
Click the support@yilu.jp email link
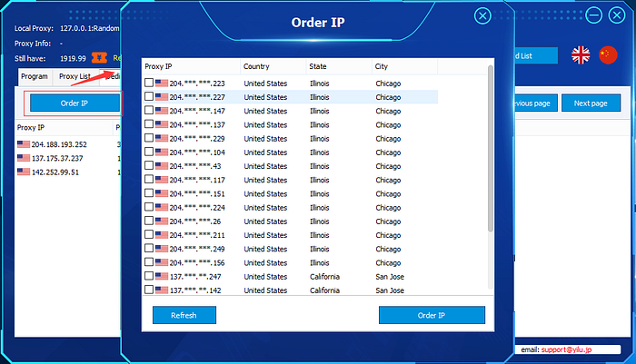pyautogui.click(x=566, y=349)
